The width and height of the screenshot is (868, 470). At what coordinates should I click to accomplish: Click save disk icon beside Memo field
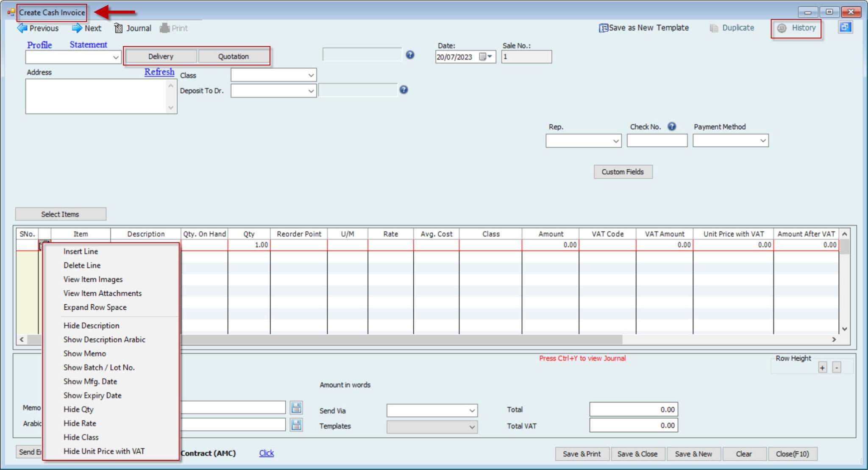coord(296,408)
